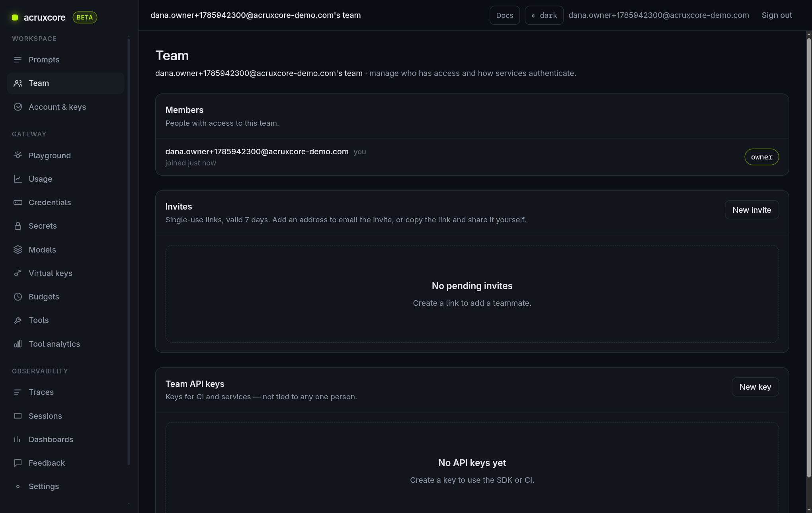Click 'Create a key to use the SDK or CI.'
This screenshot has width=812, height=513.
(x=472, y=480)
